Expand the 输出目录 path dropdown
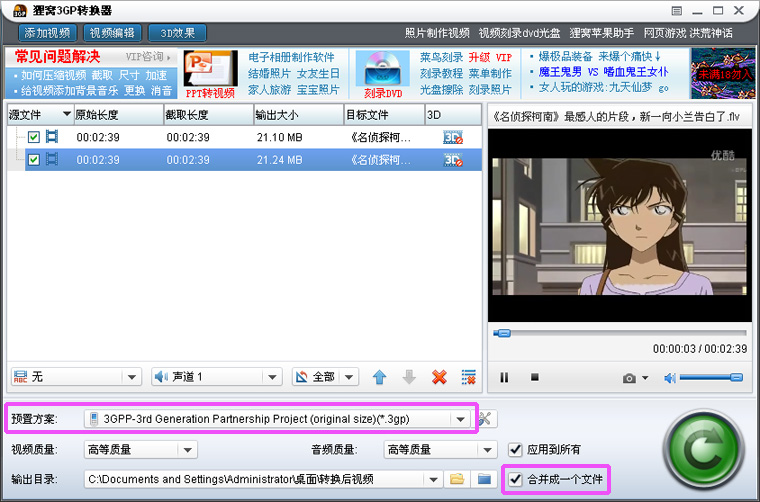Image resolution: width=760 pixels, height=502 pixels. click(x=433, y=480)
